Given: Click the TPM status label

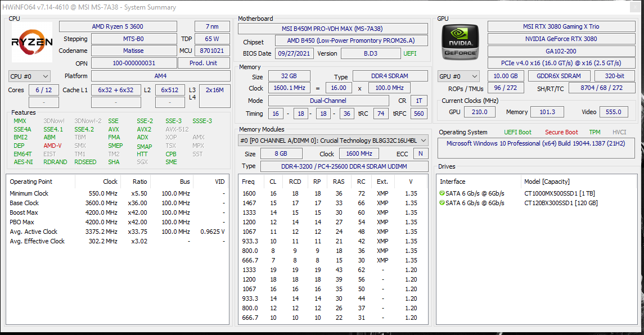Looking at the screenshot, I should [x=595, y=132].
